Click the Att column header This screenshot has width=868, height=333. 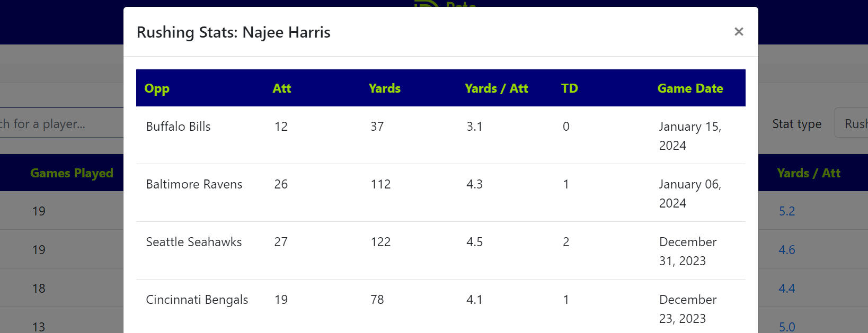point(282,88)
